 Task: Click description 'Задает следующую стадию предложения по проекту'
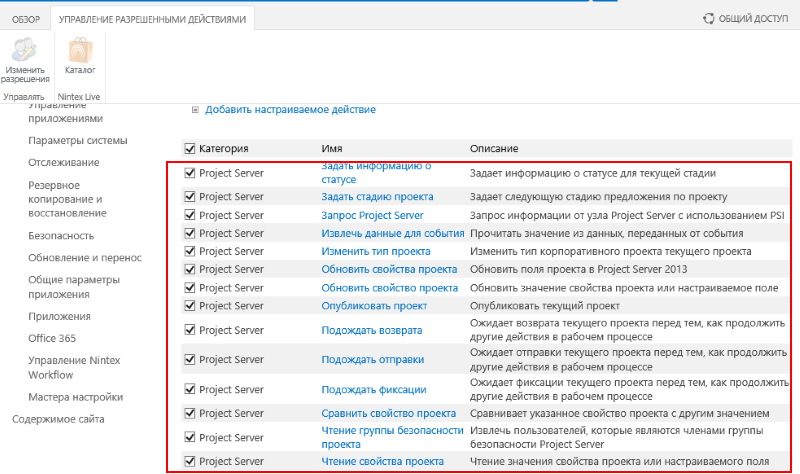pos(598,196)
